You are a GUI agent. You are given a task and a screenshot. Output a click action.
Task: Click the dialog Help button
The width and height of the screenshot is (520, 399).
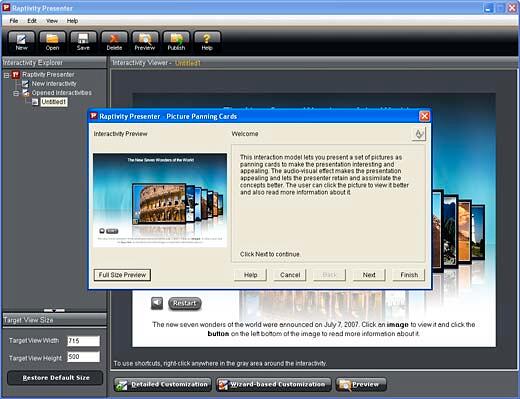(250, 275)
